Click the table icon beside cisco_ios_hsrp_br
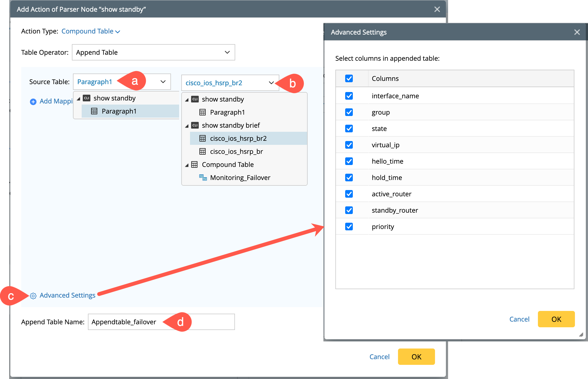Viewport: 588px width, 379px height. (203, 152)
